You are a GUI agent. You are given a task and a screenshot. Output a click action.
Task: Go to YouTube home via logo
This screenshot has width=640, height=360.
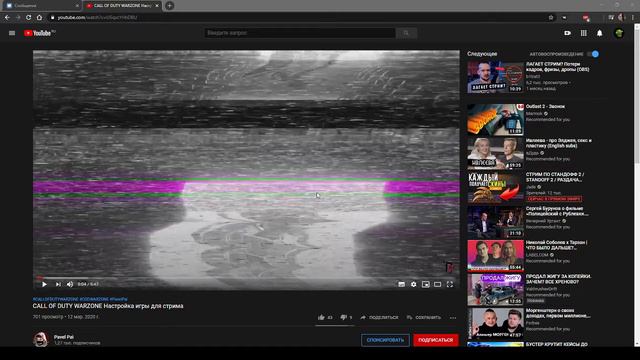click(39, 33)
